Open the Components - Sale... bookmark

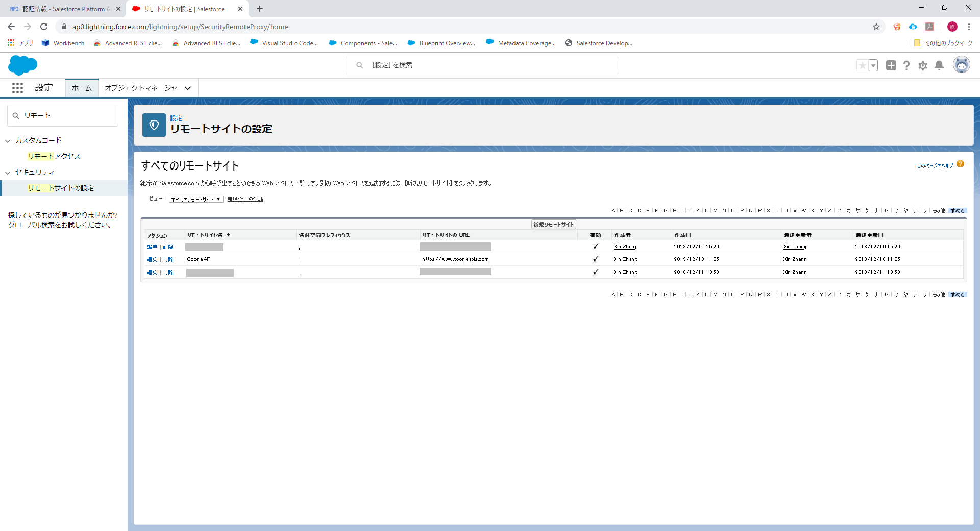point(362,43)
